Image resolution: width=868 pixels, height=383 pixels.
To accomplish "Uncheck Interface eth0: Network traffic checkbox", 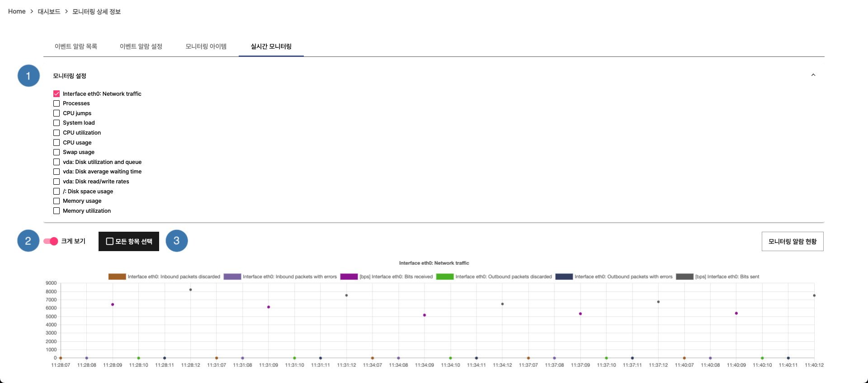I will pos(57,94).
